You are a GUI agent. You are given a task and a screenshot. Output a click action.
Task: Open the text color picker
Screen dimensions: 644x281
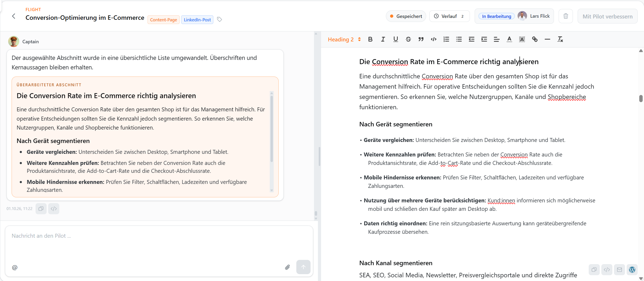[x=509, y=39]
